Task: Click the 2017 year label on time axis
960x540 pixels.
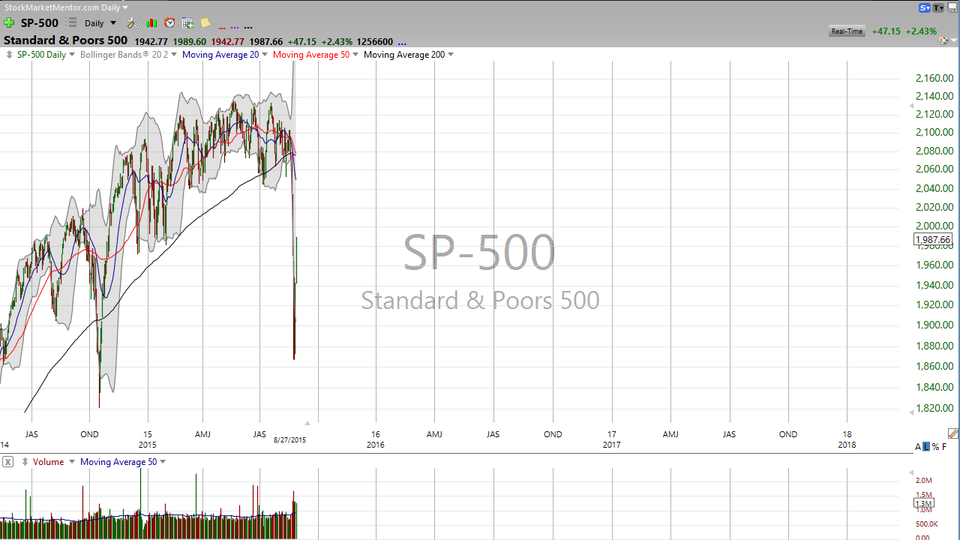Action: pos(612,444)
